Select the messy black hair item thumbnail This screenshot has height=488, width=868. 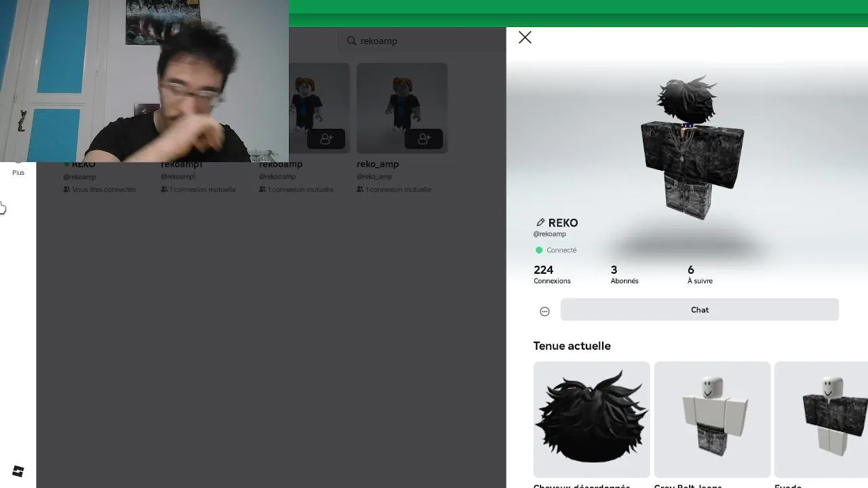point(591,420)
